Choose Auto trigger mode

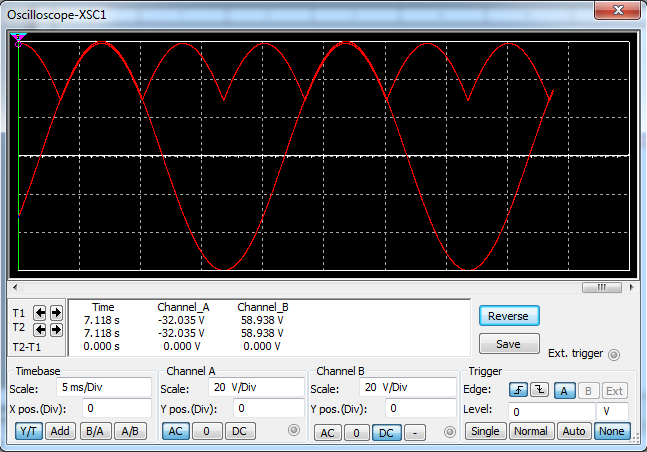coord(574,431)
